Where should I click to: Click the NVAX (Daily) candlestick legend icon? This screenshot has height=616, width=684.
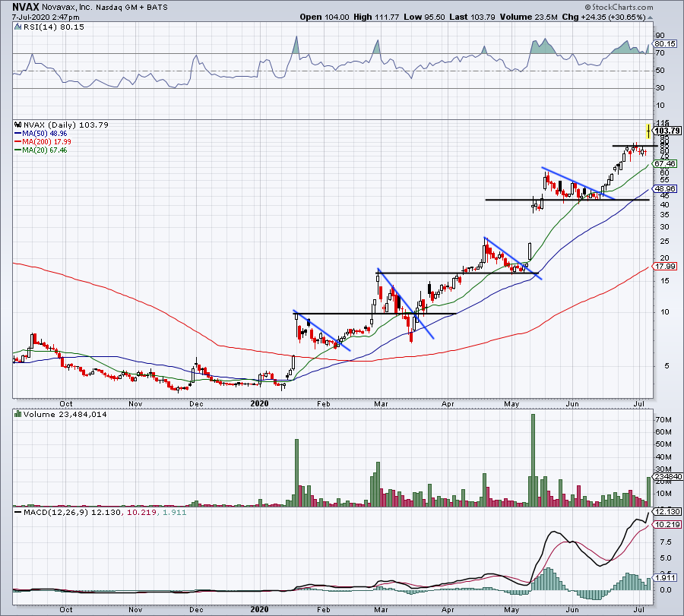click(x=17, y=125)
